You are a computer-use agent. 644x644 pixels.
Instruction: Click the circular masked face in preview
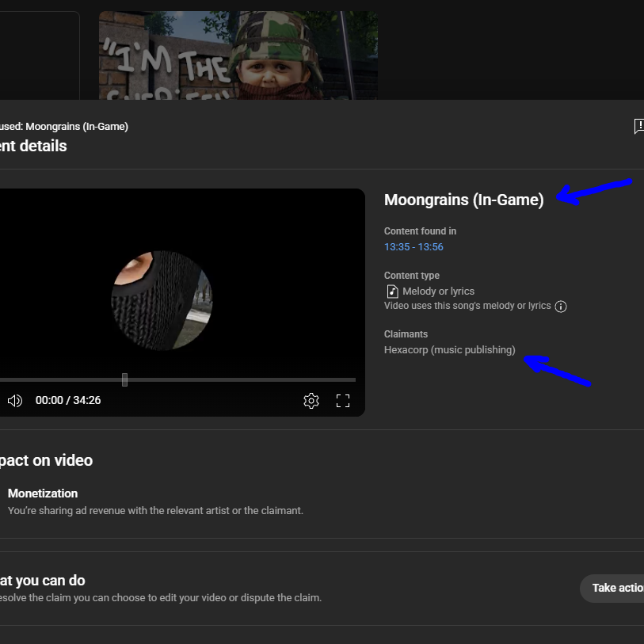coord(162,301)
